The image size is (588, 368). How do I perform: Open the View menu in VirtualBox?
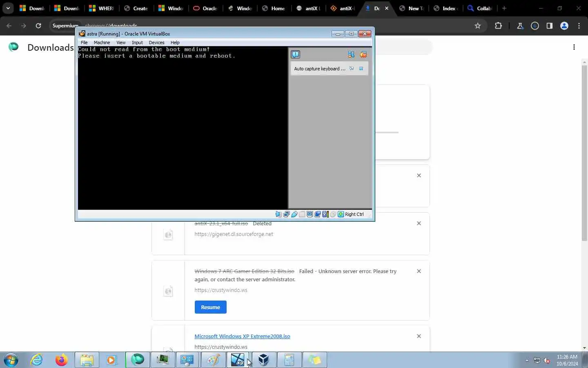(121, 43)
